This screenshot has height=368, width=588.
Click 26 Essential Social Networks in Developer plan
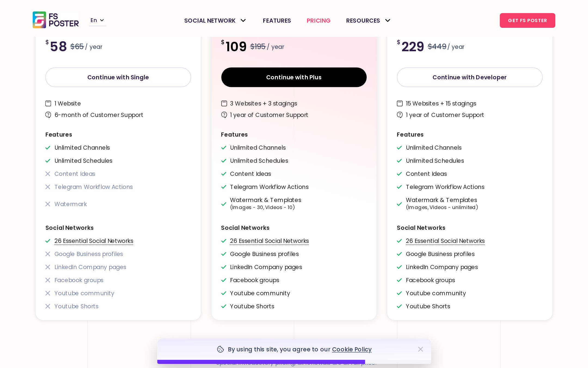pyautogui.click(x=445, y=241)
